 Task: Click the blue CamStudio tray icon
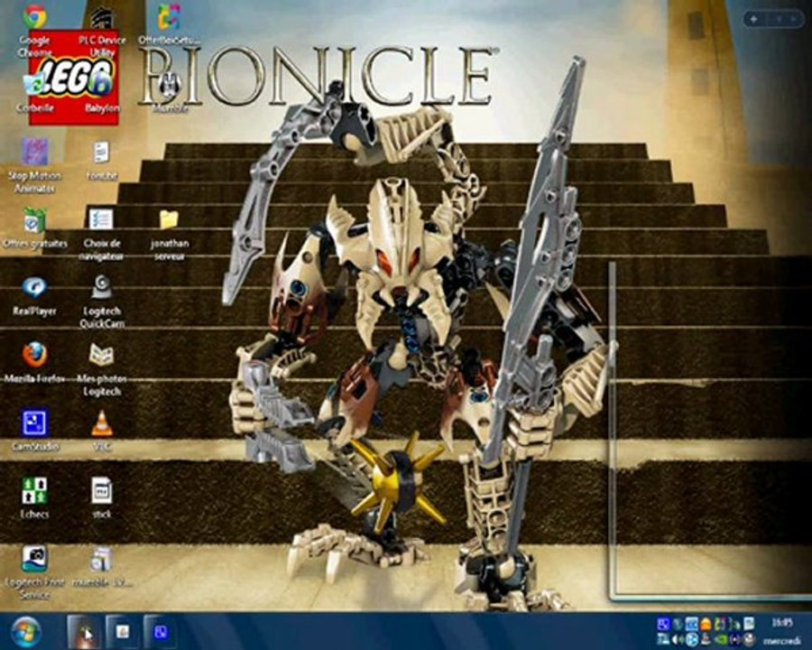tap(663, 624)
